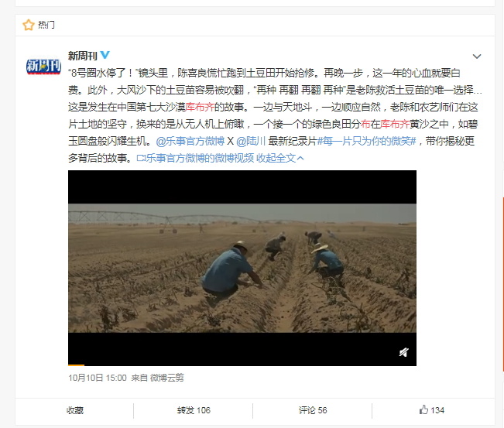504x428 pixels.
Task: Collapse full text with 收起全文
Action: [279, 158]
